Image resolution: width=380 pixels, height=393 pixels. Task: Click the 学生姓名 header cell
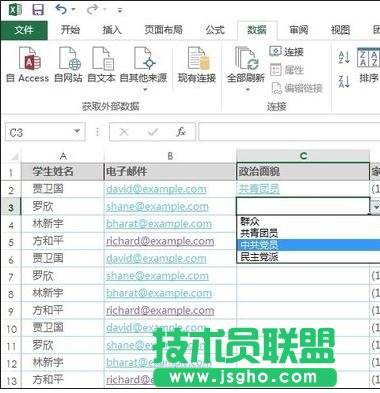(x=63, y=171)
